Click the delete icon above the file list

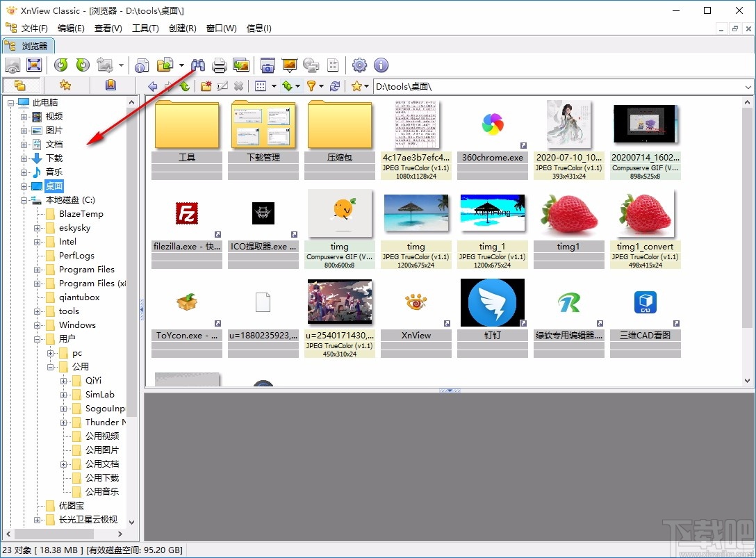point(238,85)
